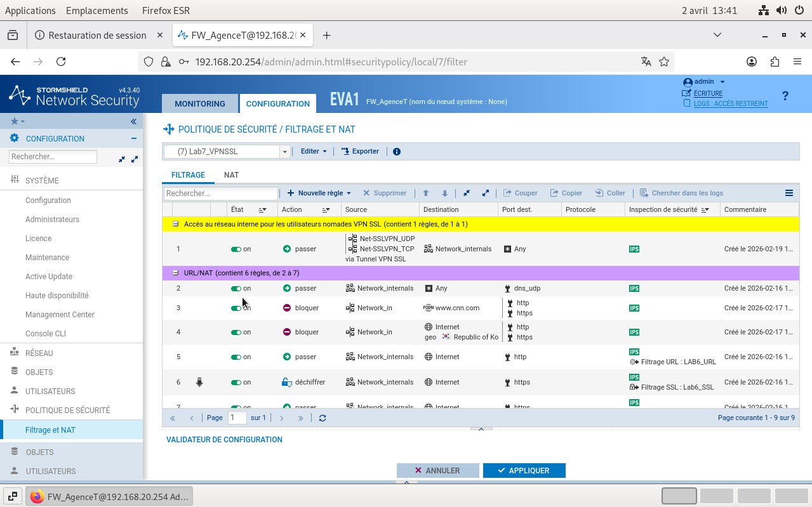
Task: Open VALIDATEUR DE CONFIGURATION panel
Action: tap(224, 439)
